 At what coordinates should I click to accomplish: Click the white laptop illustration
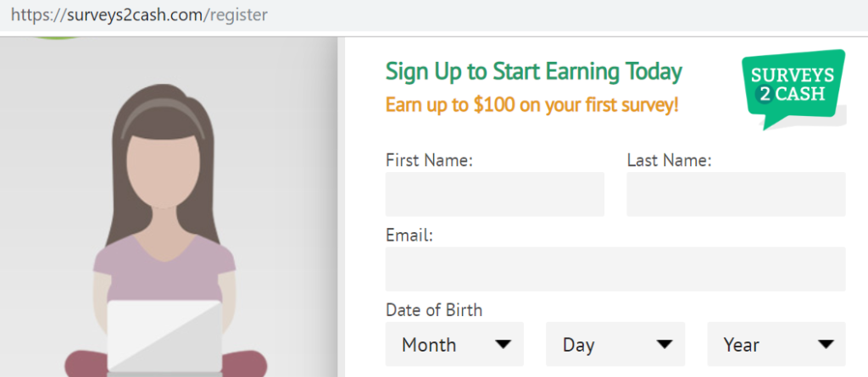[164, 336]
